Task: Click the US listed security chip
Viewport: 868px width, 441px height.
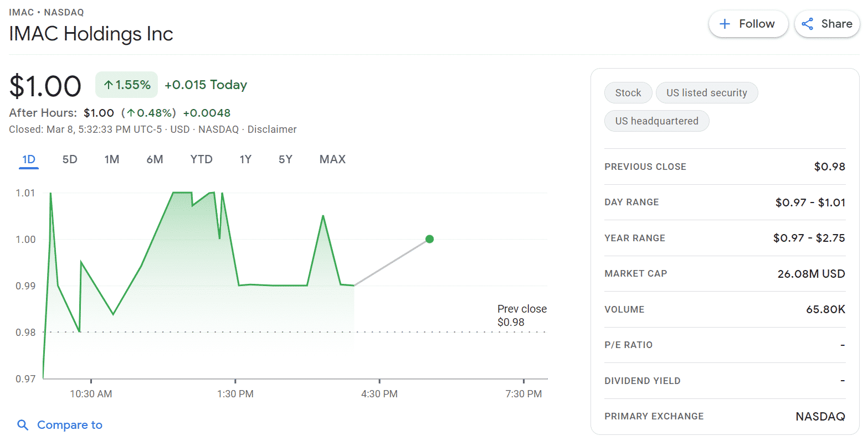Action: pos(707,93)
